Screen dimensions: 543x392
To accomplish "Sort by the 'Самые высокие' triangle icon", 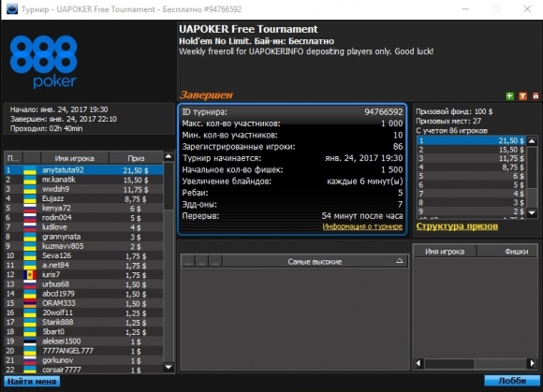I will tap(399, 261).
